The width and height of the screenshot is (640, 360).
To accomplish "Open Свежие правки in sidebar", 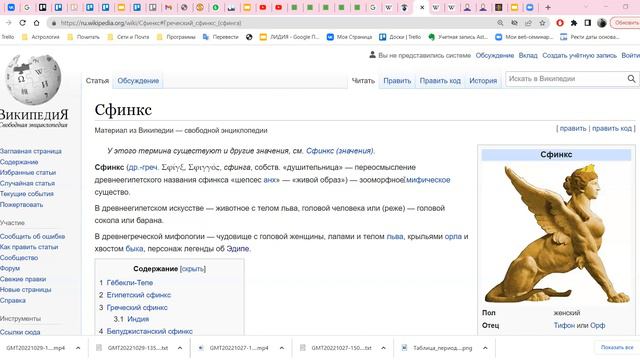I will (23, 279).
